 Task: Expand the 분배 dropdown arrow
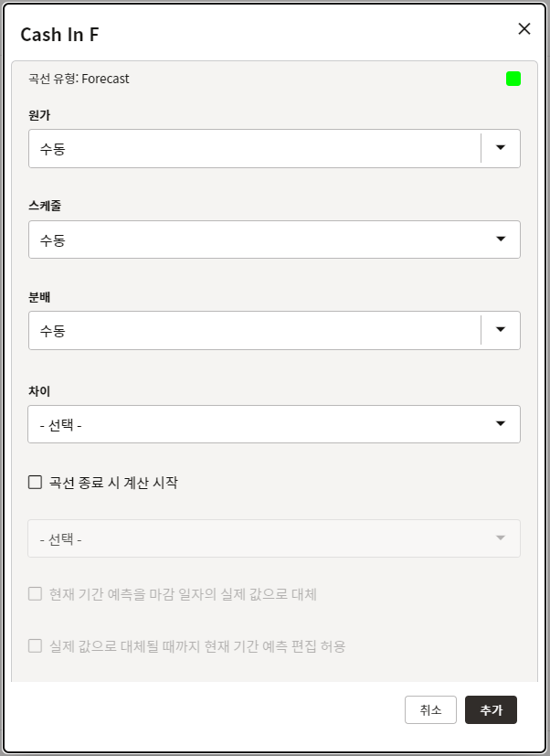501,331
